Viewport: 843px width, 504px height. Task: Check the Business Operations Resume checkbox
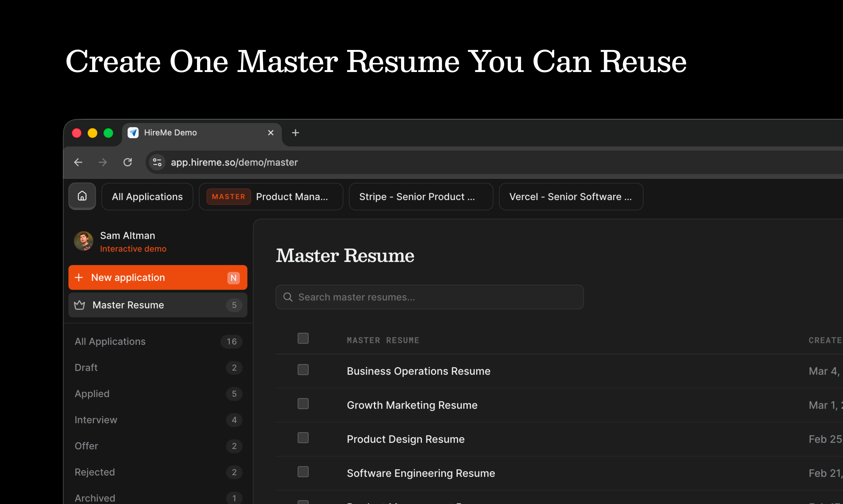tap(303, 370)
